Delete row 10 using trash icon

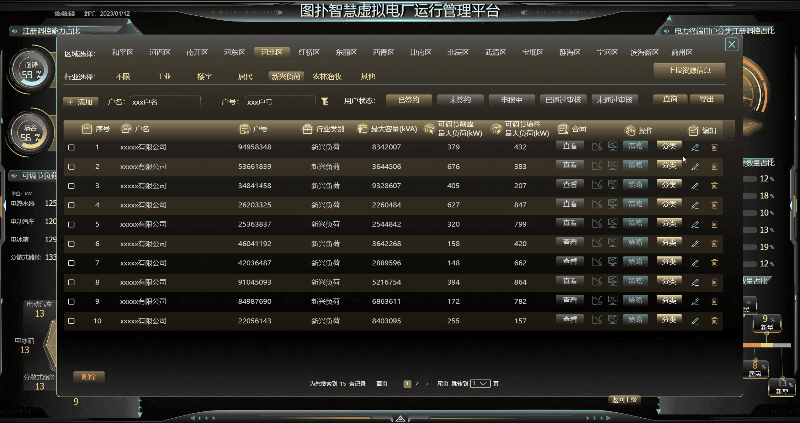click(x=714, y=321)
